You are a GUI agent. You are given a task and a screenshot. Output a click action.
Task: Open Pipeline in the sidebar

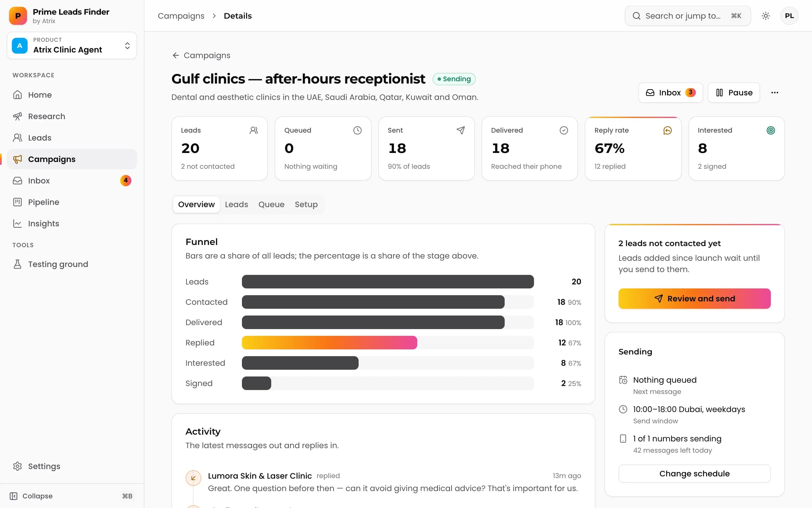pos(72,202)
